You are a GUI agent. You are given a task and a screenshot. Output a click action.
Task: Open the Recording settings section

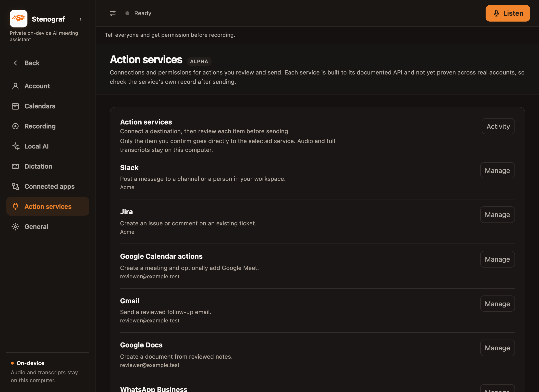(x=48, y=126)
